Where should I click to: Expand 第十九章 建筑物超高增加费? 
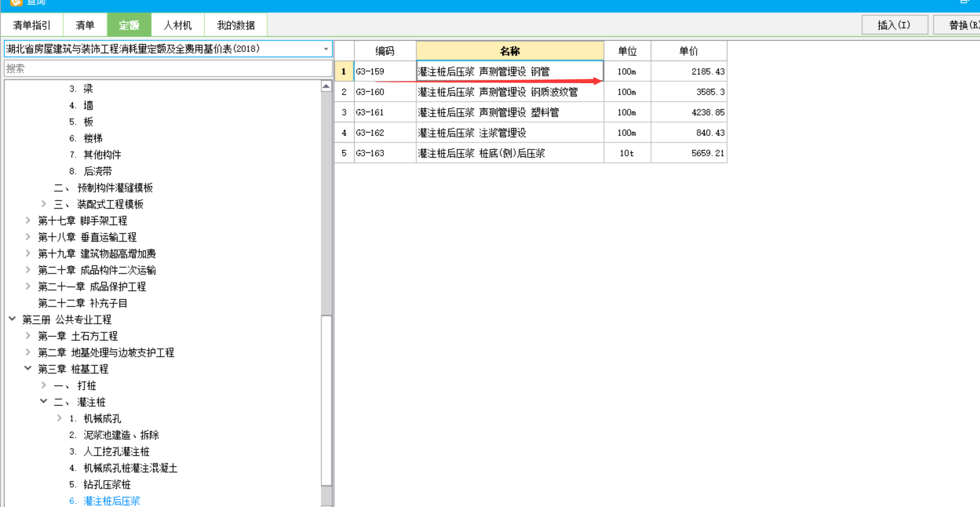28,254
